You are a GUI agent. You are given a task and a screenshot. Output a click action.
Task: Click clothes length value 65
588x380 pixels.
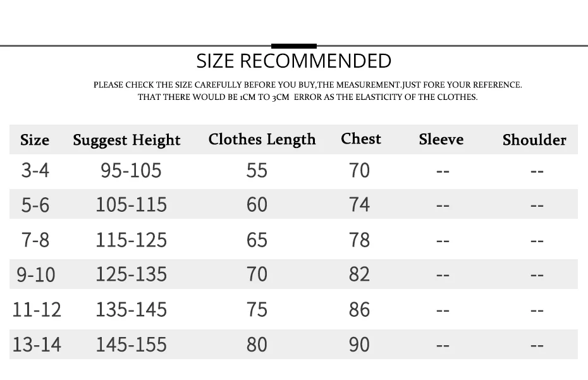[x=257, y=240]
